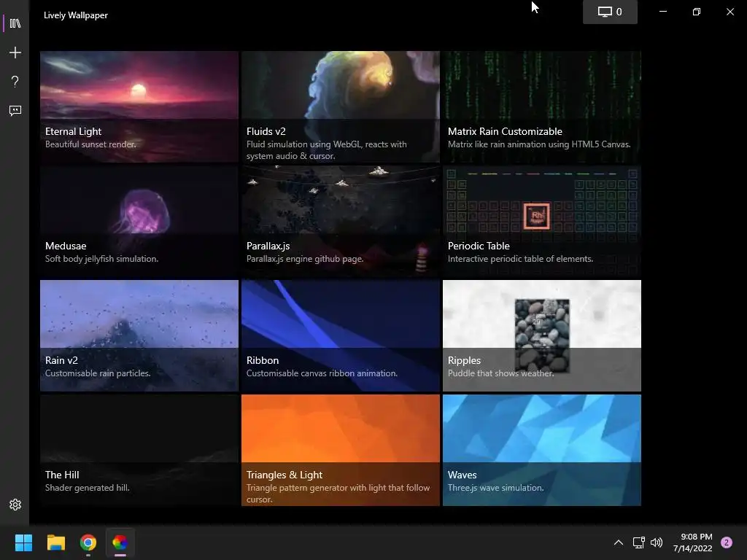Select the Eternal Light wallpaper
Image resolution: width=747 pixels, height=560 pixels.
[x=139, y=106]
